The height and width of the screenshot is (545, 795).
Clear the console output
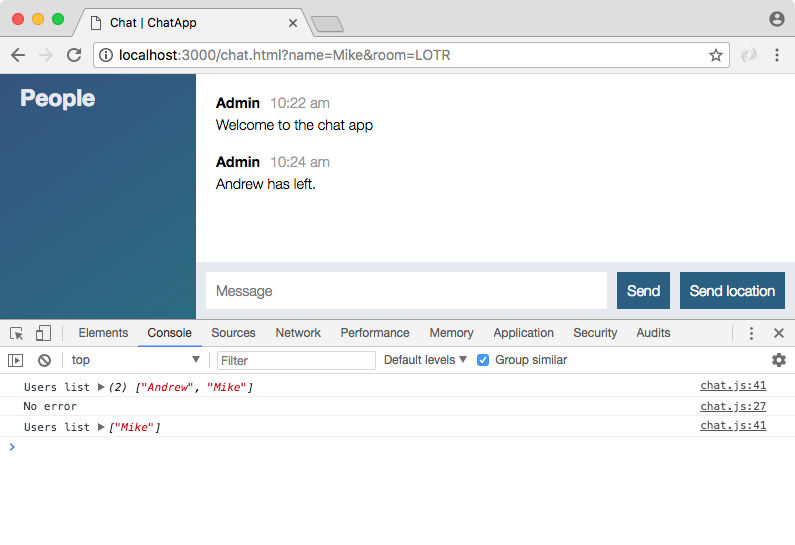tap(45, 360)
